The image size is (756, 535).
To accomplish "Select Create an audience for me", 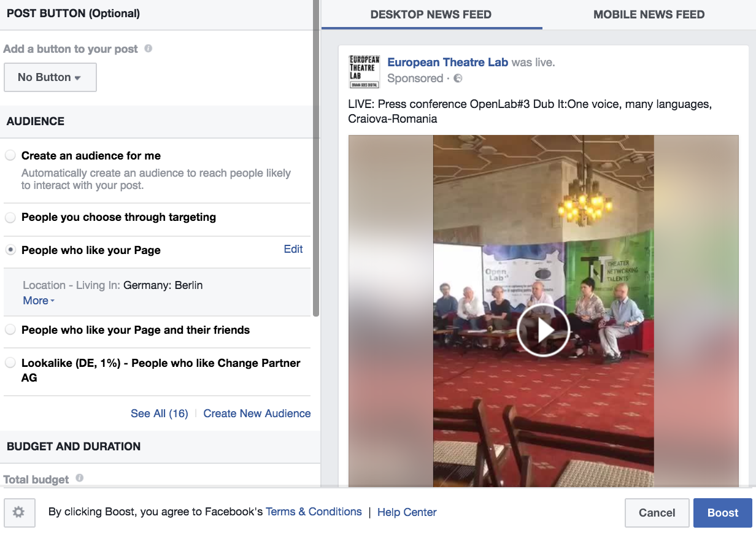I will point(10,156).
